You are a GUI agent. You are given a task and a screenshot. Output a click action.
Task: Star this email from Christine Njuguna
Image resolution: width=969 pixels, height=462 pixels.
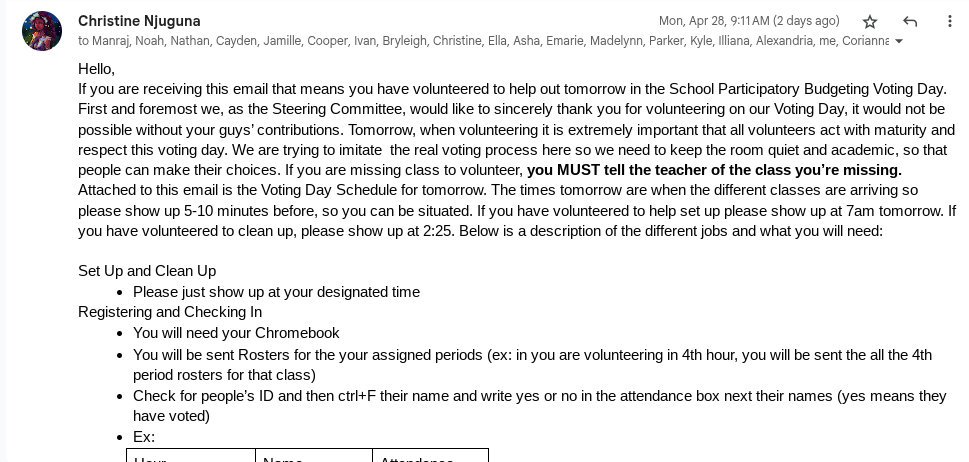(x=870, y=21)
